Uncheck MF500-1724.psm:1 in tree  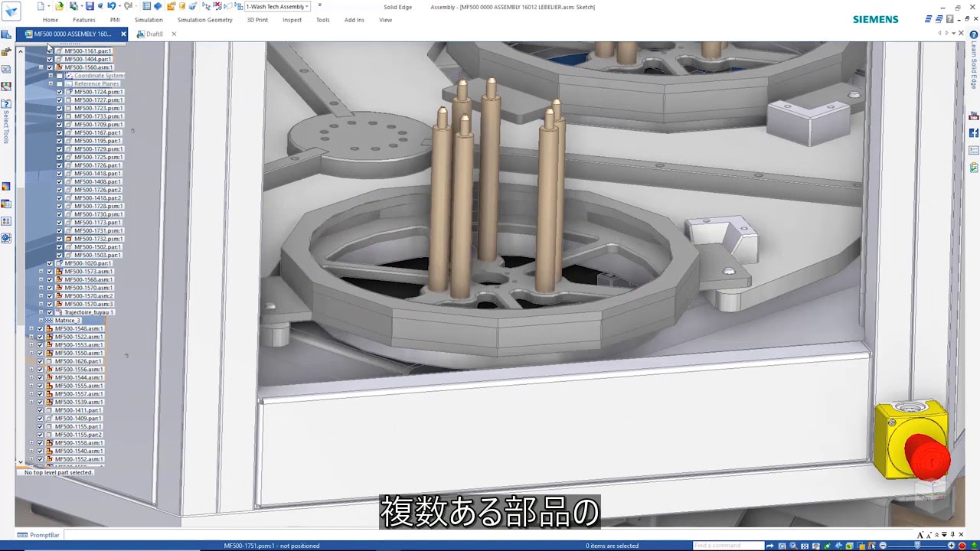[x=60, y=92]
